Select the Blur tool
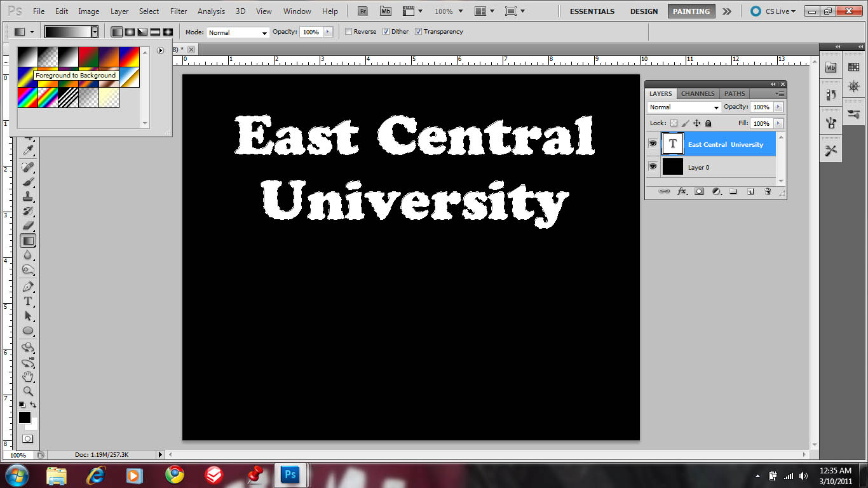868x488 pixels. (x=28, y=255)
